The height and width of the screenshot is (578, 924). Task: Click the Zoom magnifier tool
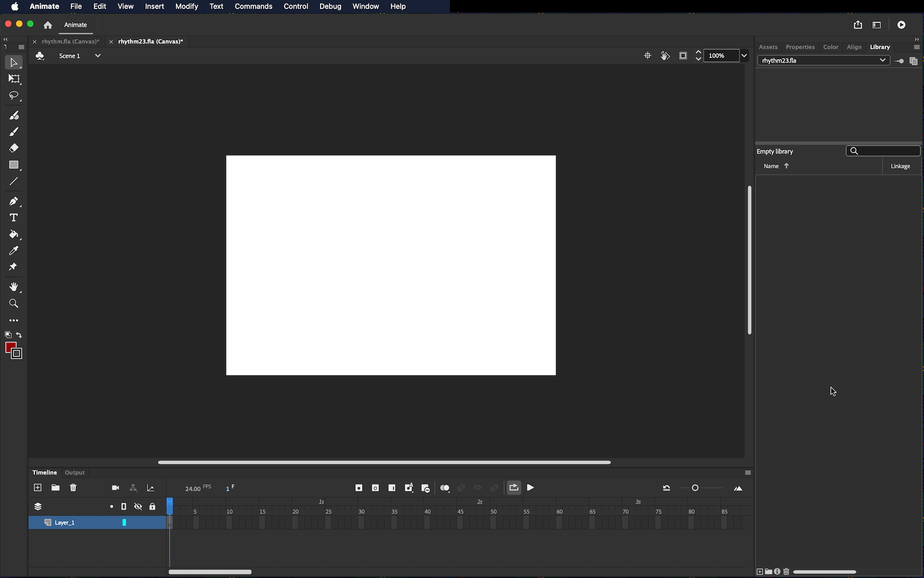click(14, 304)
